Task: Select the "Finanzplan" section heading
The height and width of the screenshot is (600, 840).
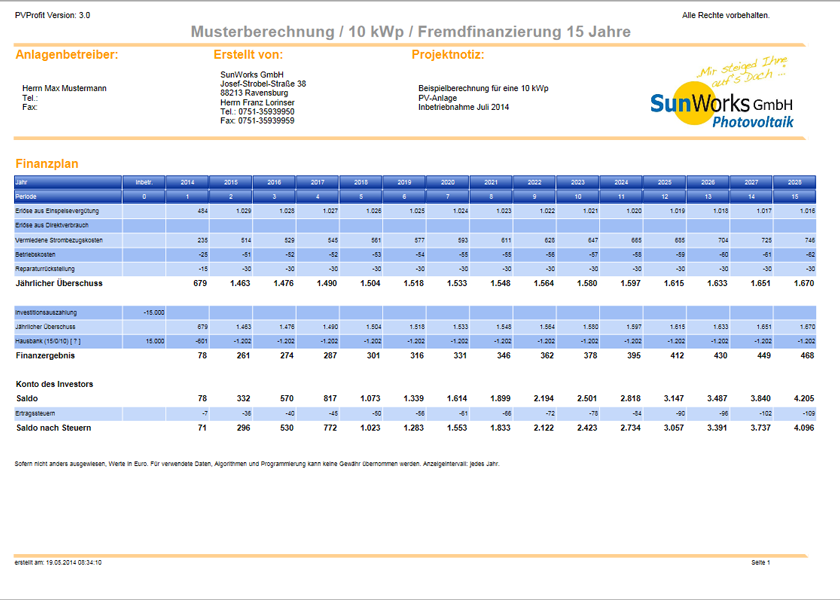Action: pos(47,164)
